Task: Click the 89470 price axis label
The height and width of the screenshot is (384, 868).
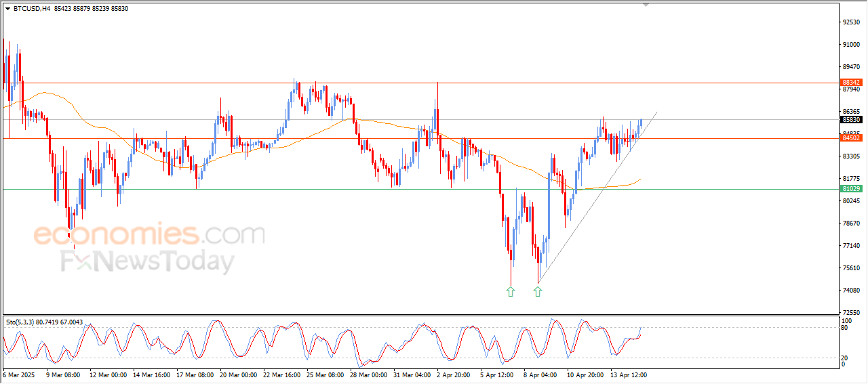Action: point(851,67)
